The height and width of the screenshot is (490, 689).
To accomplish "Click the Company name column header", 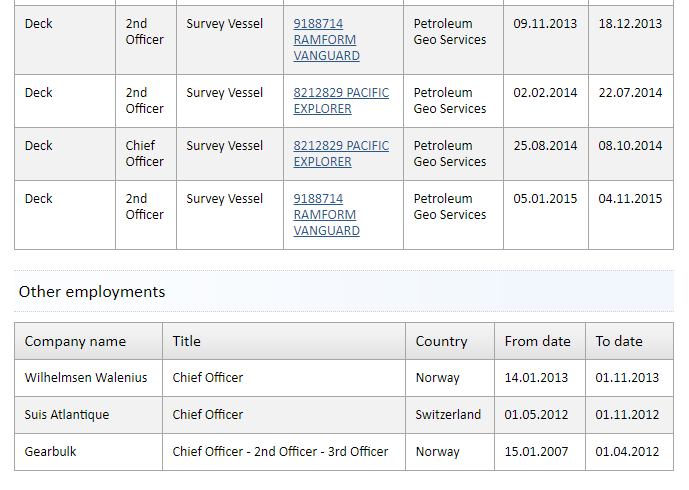I will 88,341.
